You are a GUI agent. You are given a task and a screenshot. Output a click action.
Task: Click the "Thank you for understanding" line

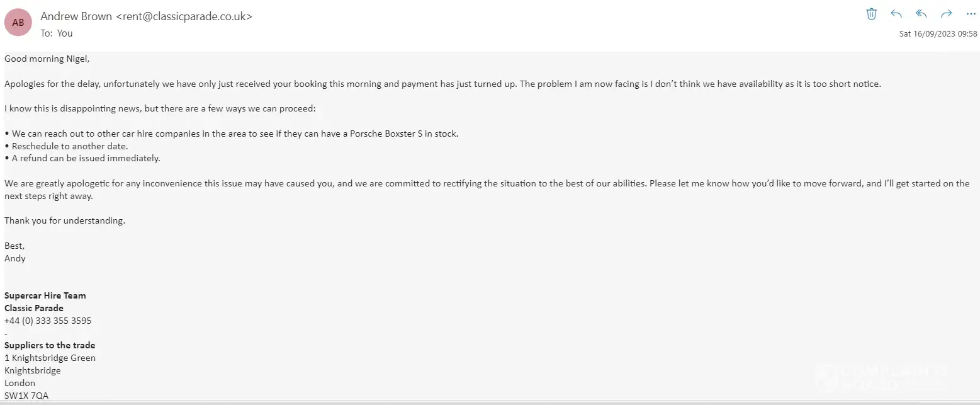pos(65,221)
